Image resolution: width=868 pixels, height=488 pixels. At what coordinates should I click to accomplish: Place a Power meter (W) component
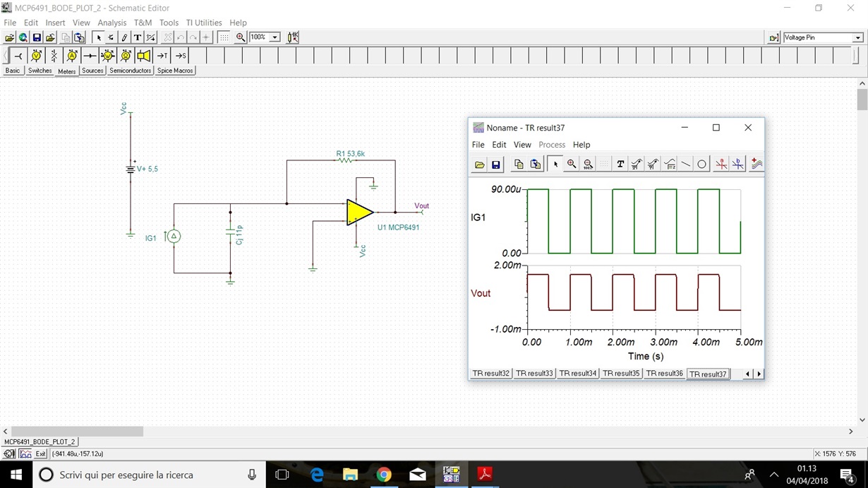point(108,56)
